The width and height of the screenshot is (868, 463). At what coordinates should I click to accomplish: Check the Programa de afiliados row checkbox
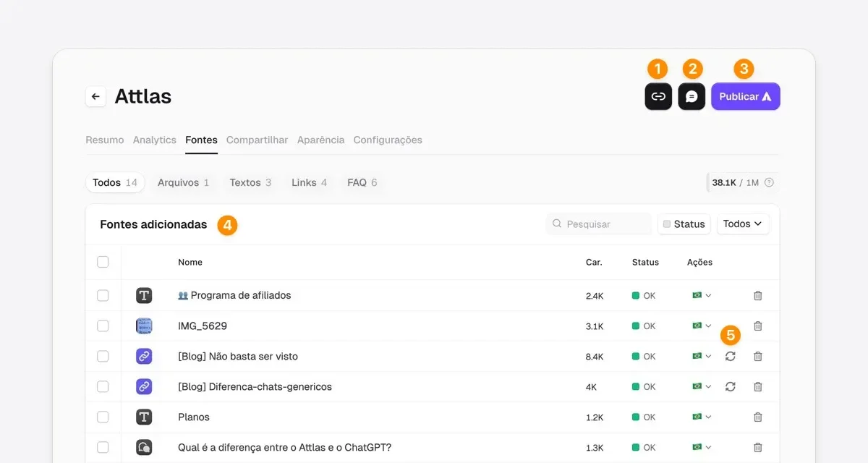[x=103, y=295]
